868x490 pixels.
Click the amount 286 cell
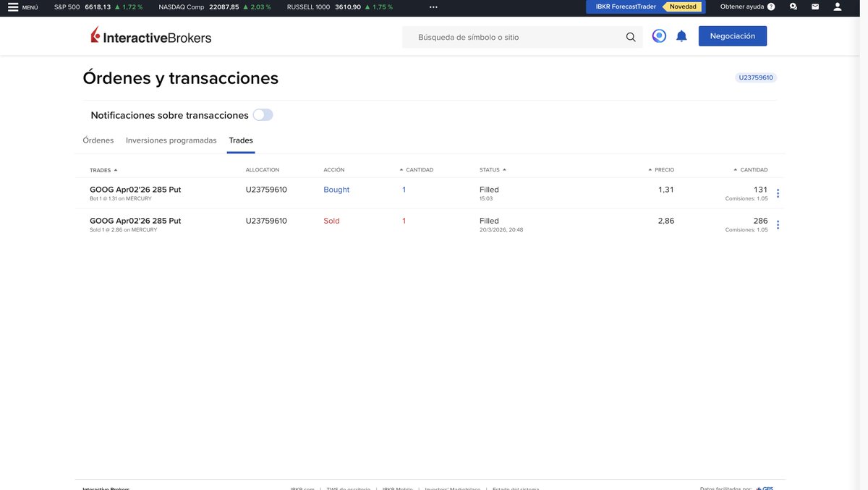760,221
